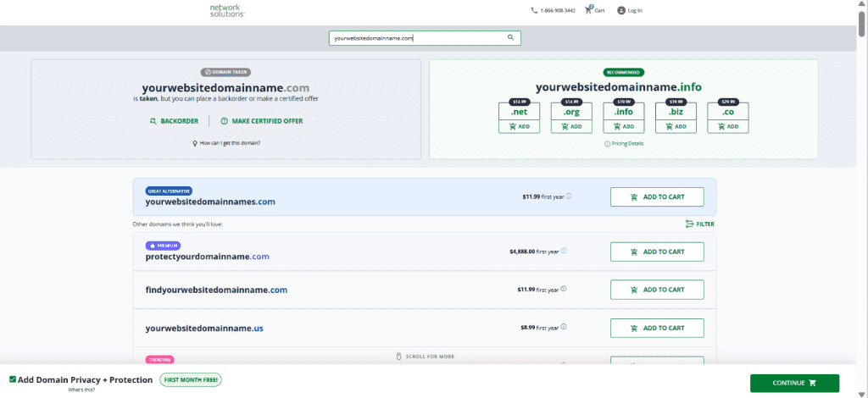Screen dimensions: 868x398
Task: Click the Premium badge
Action: pyautogui.click(x=163, y=246)
